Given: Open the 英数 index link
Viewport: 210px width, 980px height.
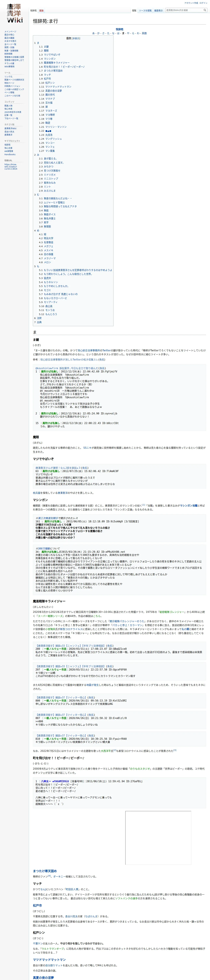Looking at the screenshot, I should point(144,33).
